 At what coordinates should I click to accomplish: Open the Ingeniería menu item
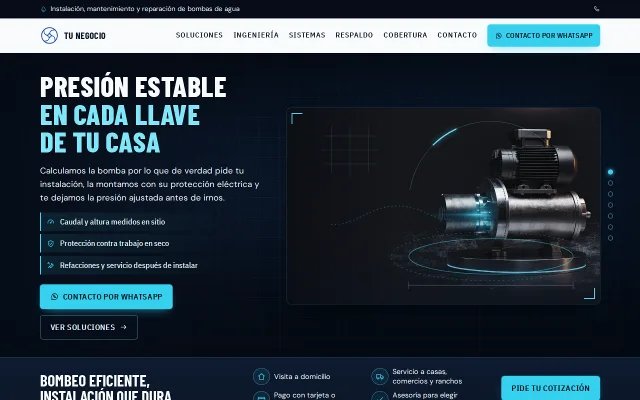pyautogui.click(x=256, y=35)
